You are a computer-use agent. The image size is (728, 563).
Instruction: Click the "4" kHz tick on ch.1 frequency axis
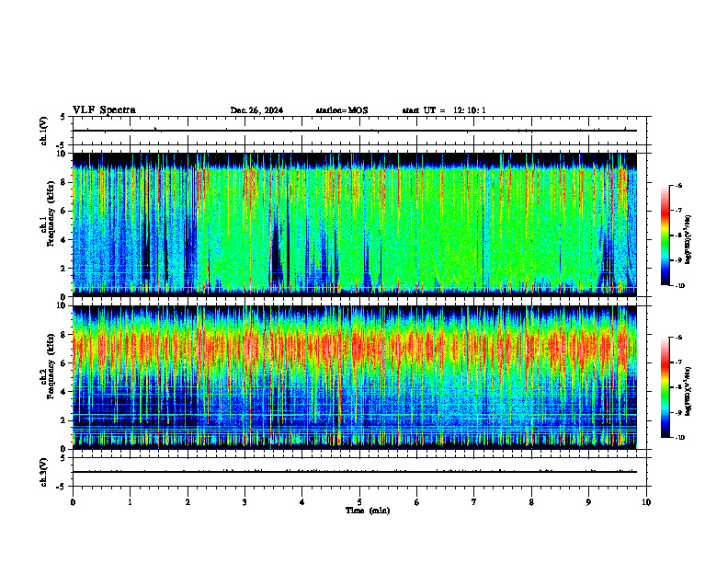(64, 240)
